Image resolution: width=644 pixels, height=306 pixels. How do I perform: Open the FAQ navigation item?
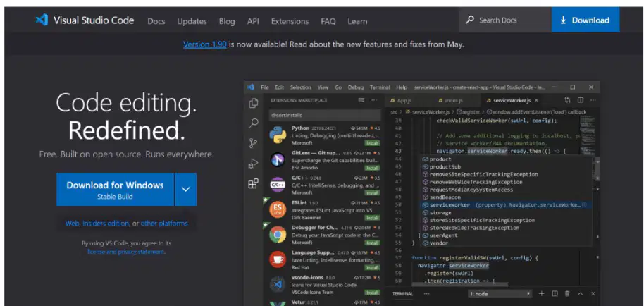[x=328, y=21]
